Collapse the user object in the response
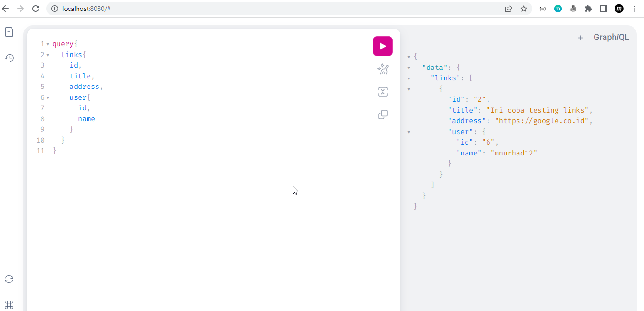 tap(409, 131)
